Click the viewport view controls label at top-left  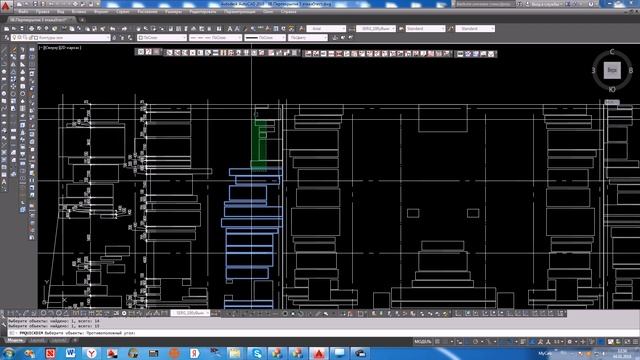pyautogui.click(x=60, y=48)
